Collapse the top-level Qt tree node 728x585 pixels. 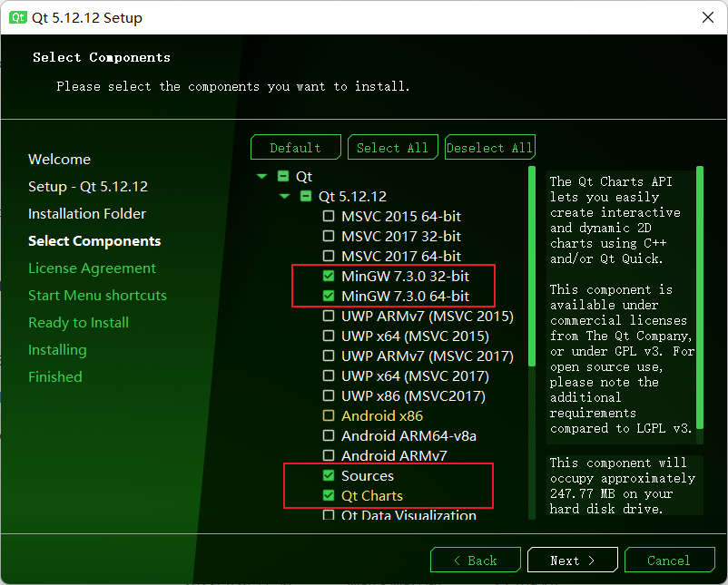pyautogui.click(x=261, y=176)
